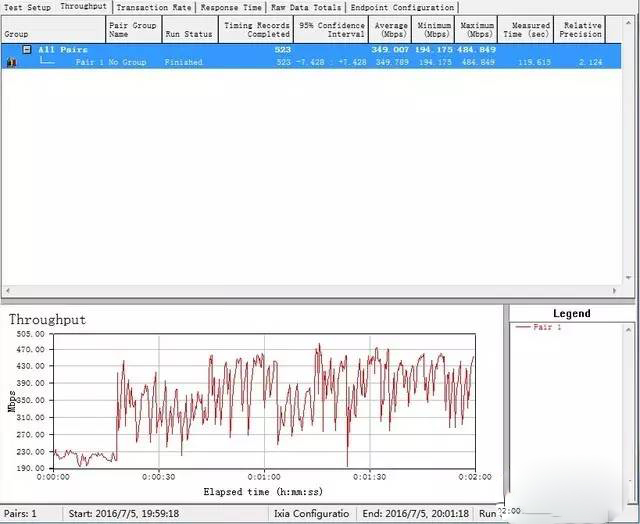The height and width of the screenshot is (524, 640).
Task: Click the pair icon beside Pair 1
Action: [x=11, y=62]
